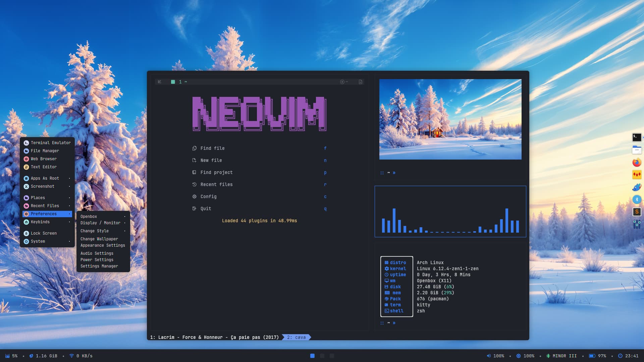Viewport: 644px width, 362px height.
Task: Click the circle icon in Neovim's tabline
Action: coord(342,82)
